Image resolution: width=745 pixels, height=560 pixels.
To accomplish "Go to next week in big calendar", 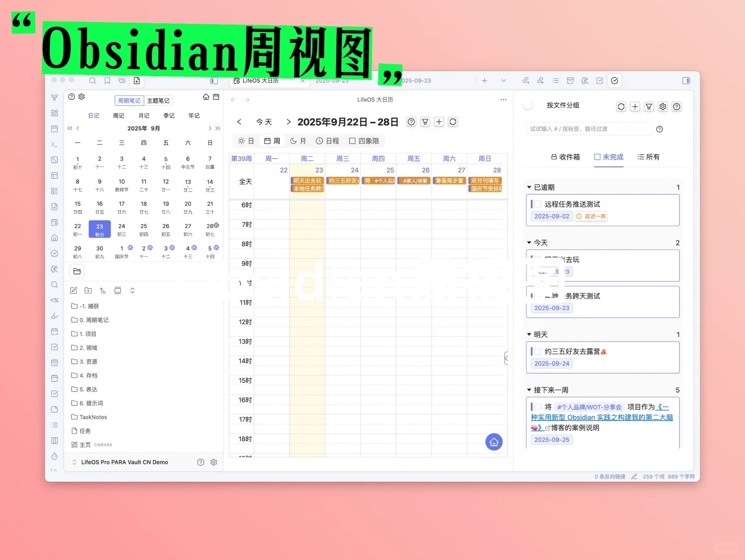I will (288, 122).
